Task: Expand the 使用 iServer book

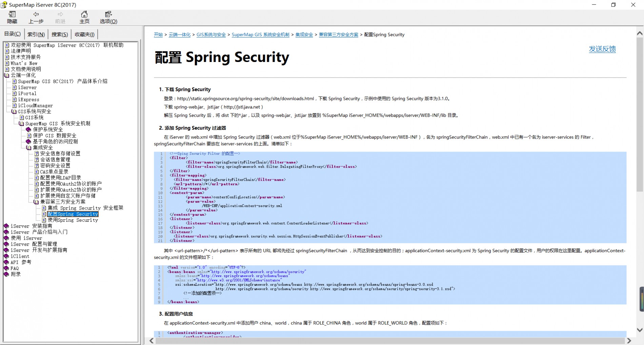Action: [x=6, y=238]
